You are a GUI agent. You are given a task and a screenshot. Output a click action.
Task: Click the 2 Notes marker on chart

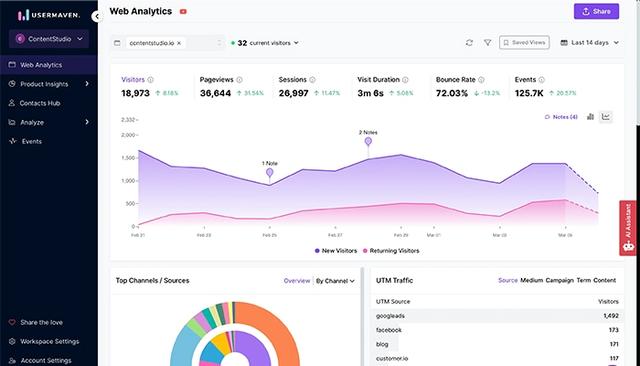368,141
